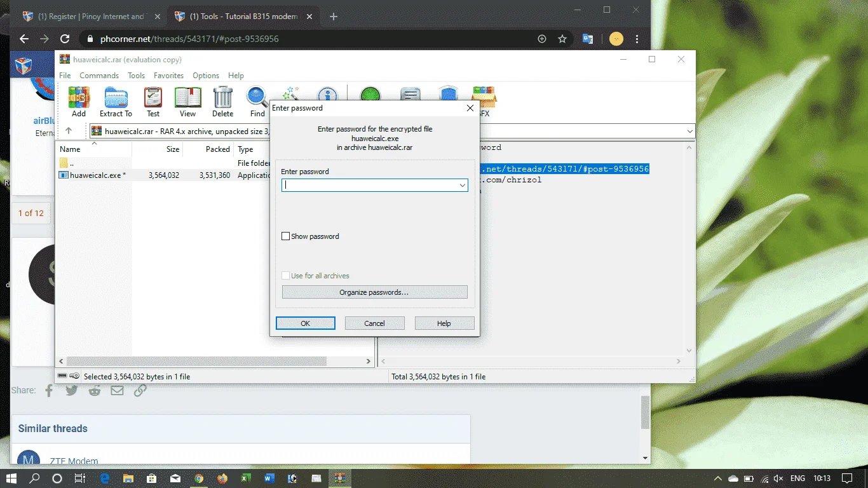868x488 pixels.
Task: Click the ENG language indicator in tray
Action: (797, 478)
